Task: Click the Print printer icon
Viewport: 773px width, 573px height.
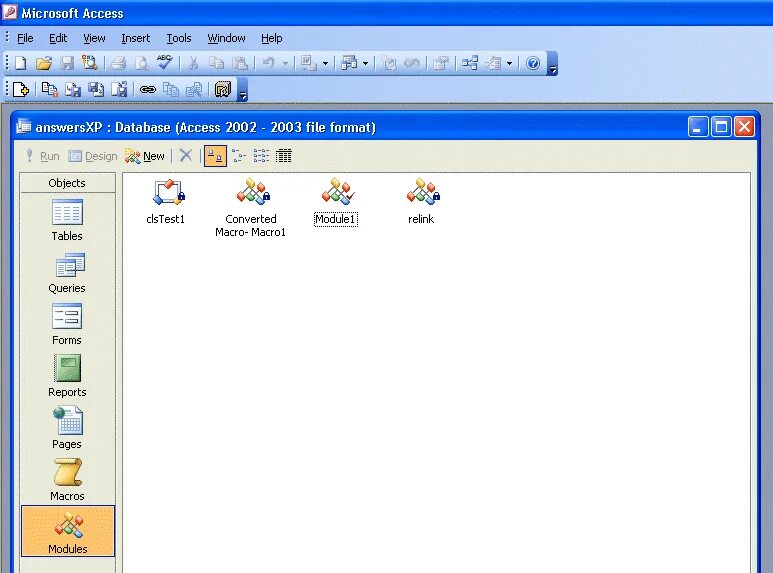Action: point(118,63)
